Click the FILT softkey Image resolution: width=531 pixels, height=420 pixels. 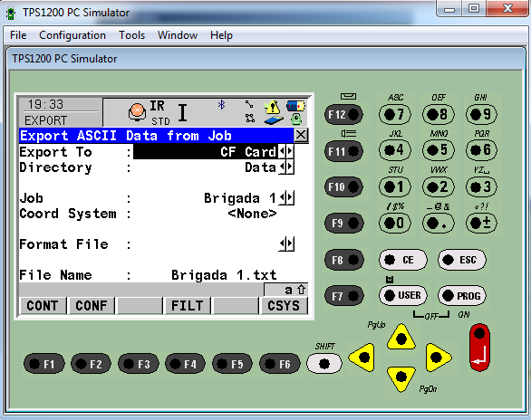pos(188,306)
